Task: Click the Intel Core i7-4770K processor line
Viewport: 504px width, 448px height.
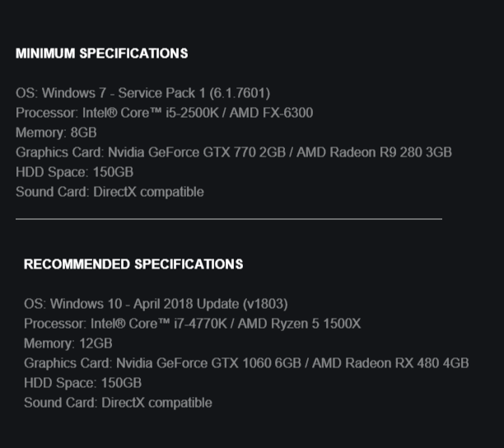Action: [192, 324]
